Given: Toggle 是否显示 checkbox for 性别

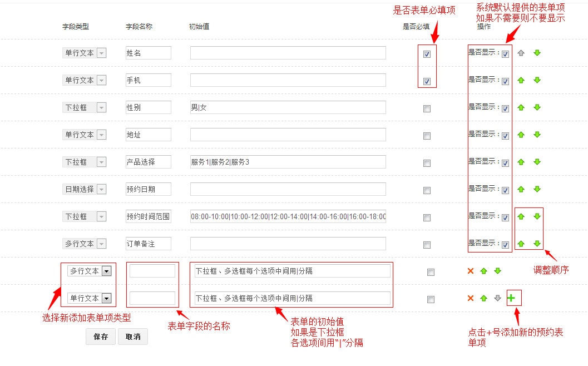Looking at the screenshot, I should pyautogui.click(x=506, y=109).
